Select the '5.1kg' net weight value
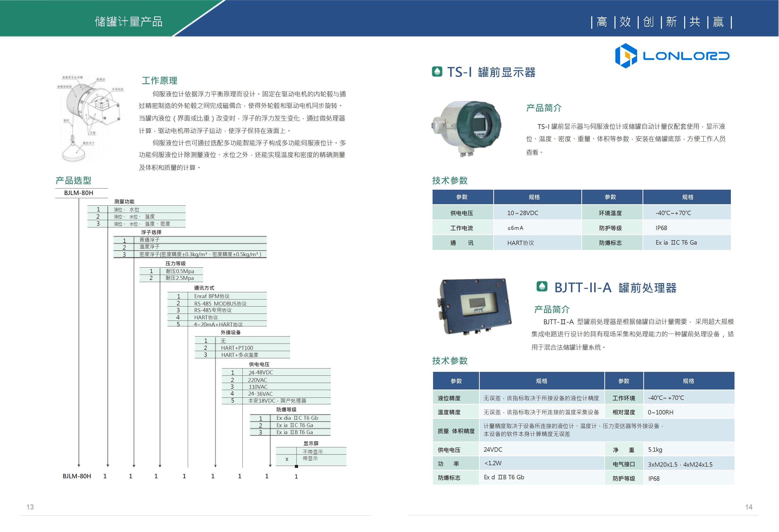 tap(655, 450)
